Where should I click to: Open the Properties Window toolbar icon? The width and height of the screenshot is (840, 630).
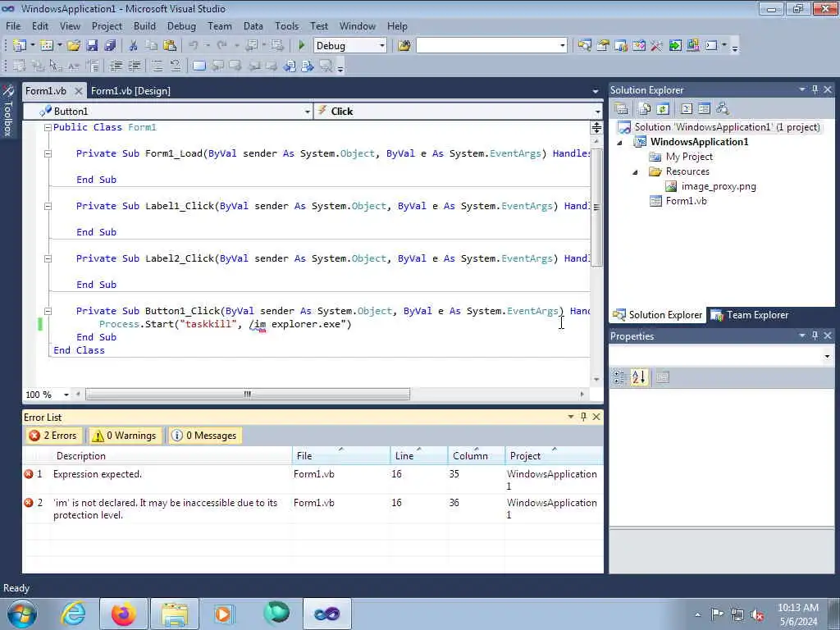click(603, 46)
